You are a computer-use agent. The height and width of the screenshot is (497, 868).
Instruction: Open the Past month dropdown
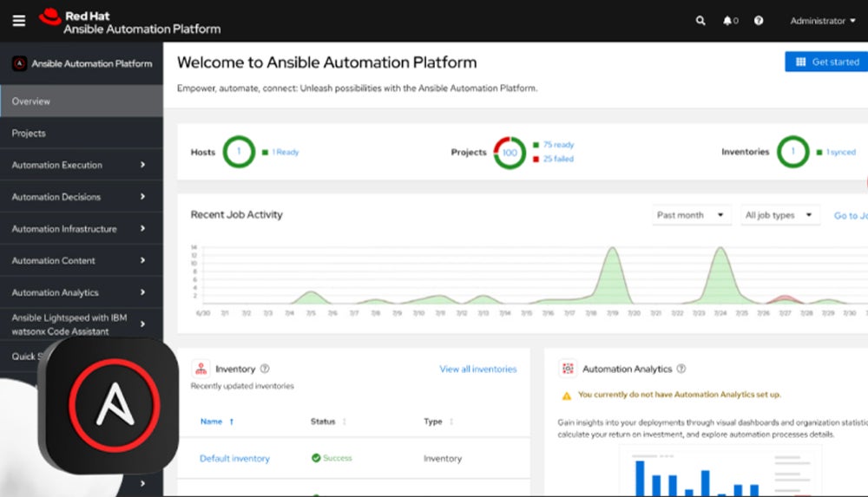[692, 215]
